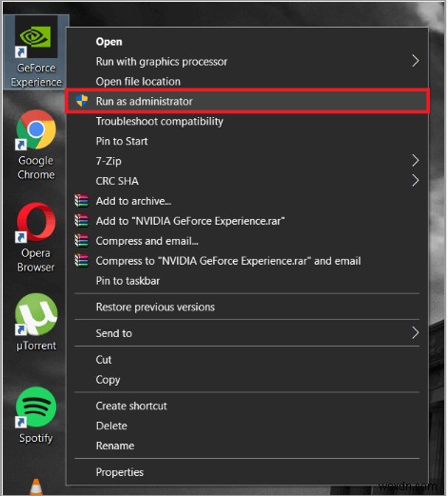The image size is (448, 496).
Task: Open the 7-Zip submenu entry
Action: point(247,161)
